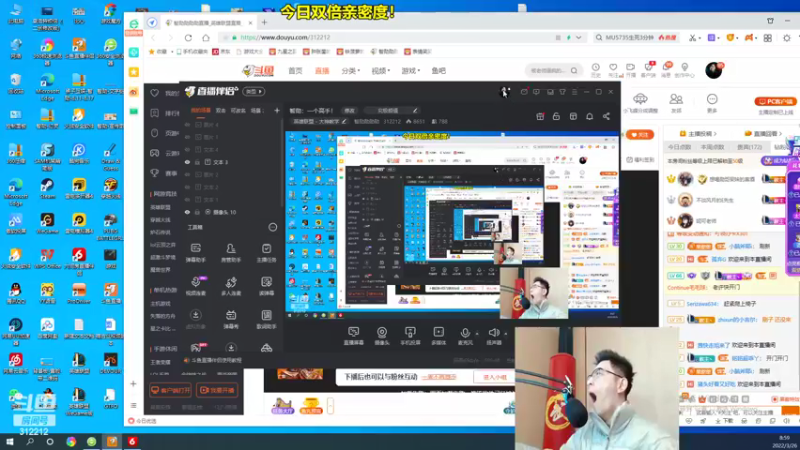Expand 直播回看 link arrow
Viewport: 800px width, 450px height.
[x=780, y=134]
